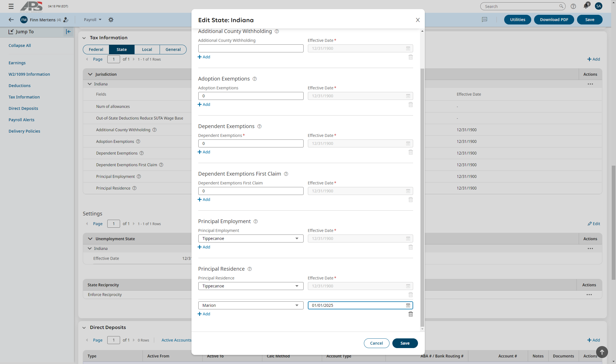The width and height of the screenshot is (616, 364).
Task: Click Collapse All in sidebar
Action: click(20, 46)
